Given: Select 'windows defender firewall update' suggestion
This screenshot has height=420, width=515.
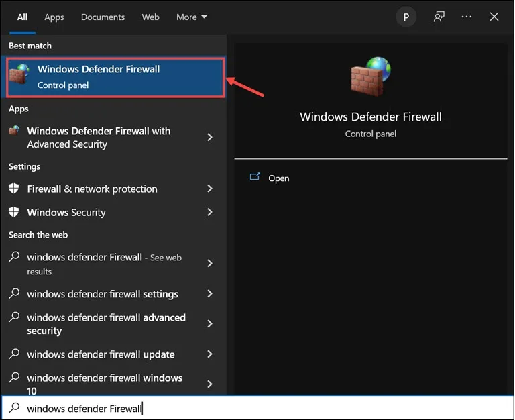Looking at the screenshot, I should pos(113,354).
